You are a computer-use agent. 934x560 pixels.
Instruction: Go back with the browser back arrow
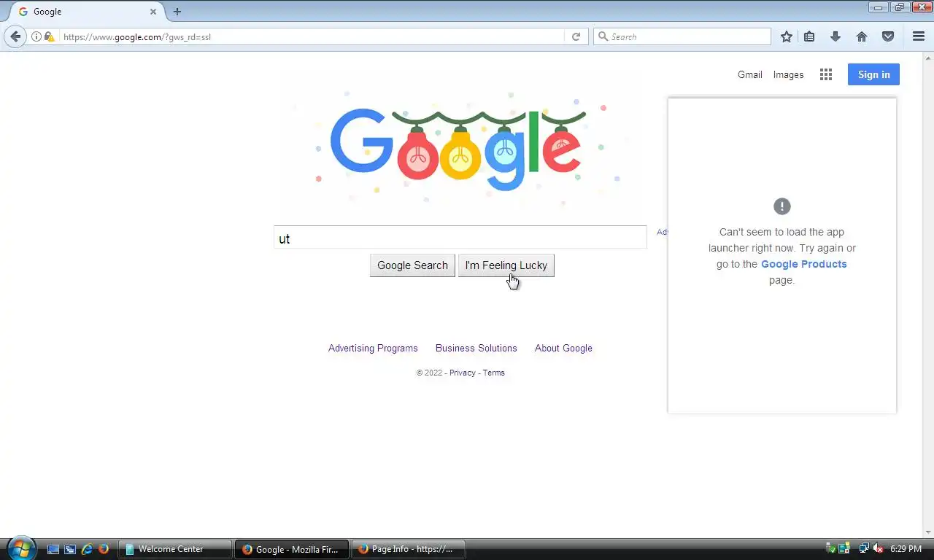[x=15, y=36]
